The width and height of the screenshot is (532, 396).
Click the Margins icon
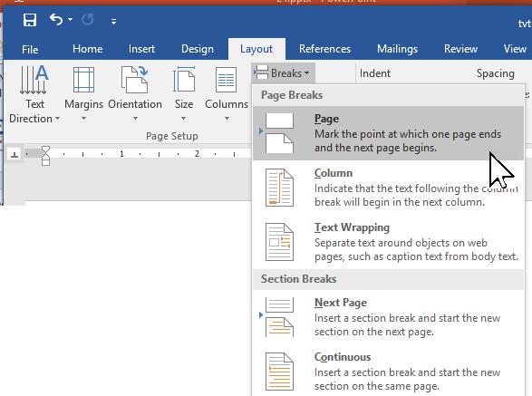pos(83,80)
